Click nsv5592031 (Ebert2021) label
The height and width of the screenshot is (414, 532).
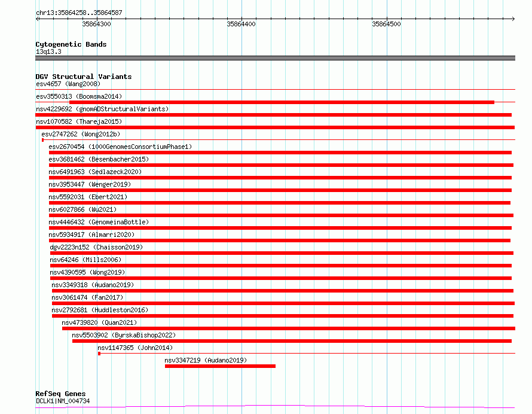point(88,197)
